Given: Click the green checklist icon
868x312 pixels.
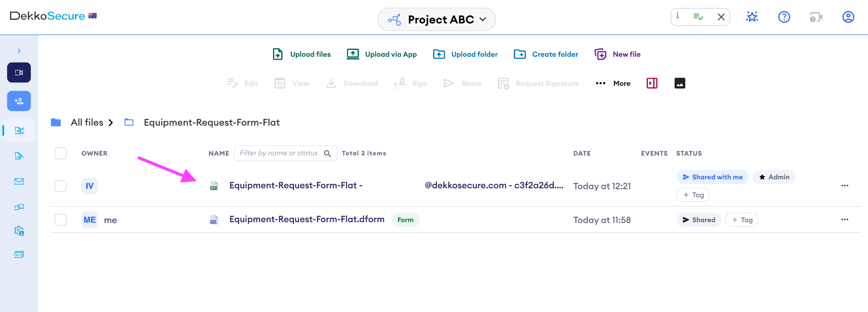Looking at the screenshot, I should tap(698, 17).
